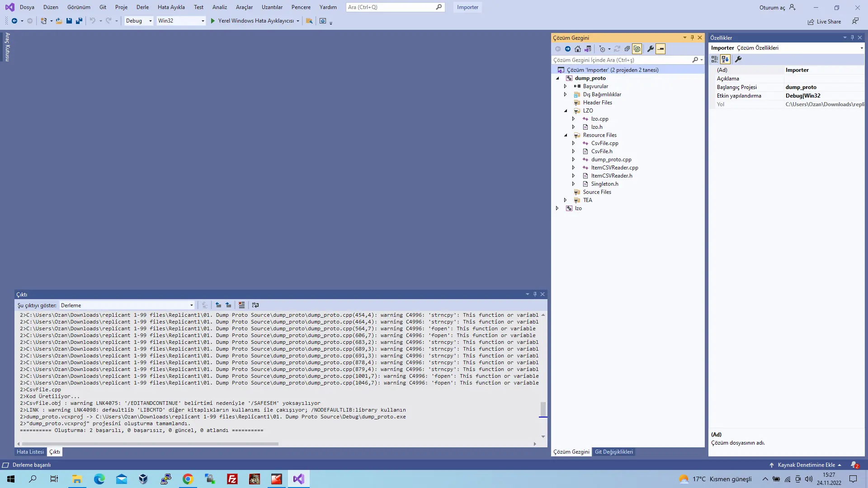Open the Live Share button
This screenshot has width=868, height=488.
point(824,21)
